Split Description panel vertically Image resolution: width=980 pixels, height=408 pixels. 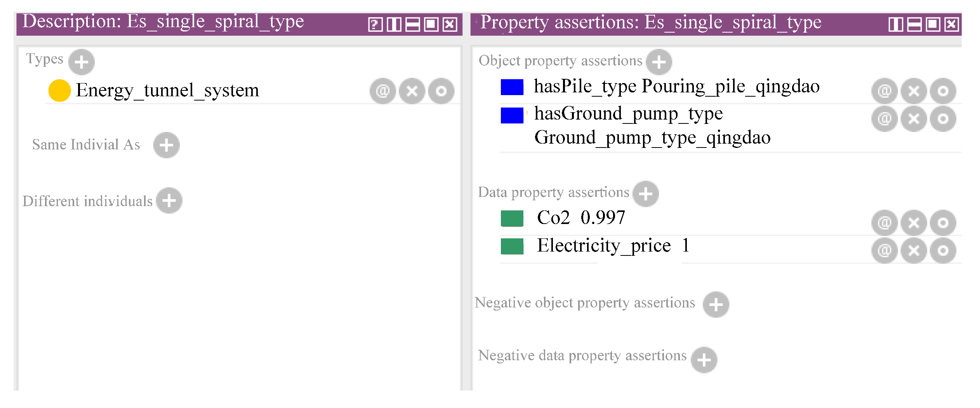point(394,24)
